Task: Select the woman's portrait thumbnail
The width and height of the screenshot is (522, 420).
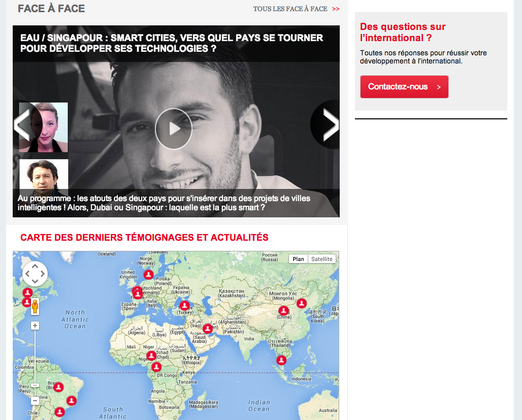Action: tap(44, 127)
